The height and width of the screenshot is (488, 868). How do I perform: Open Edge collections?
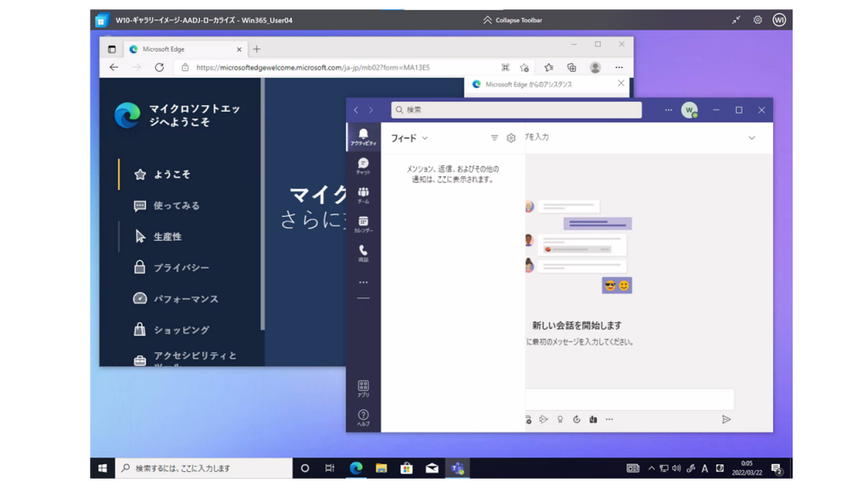(x=572, y=68)
